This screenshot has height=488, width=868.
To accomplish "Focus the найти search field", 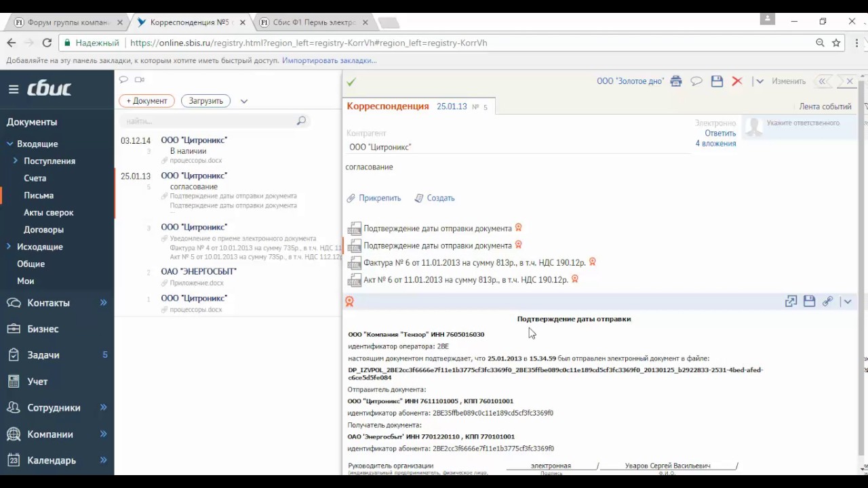I will [x=214, y=121].
